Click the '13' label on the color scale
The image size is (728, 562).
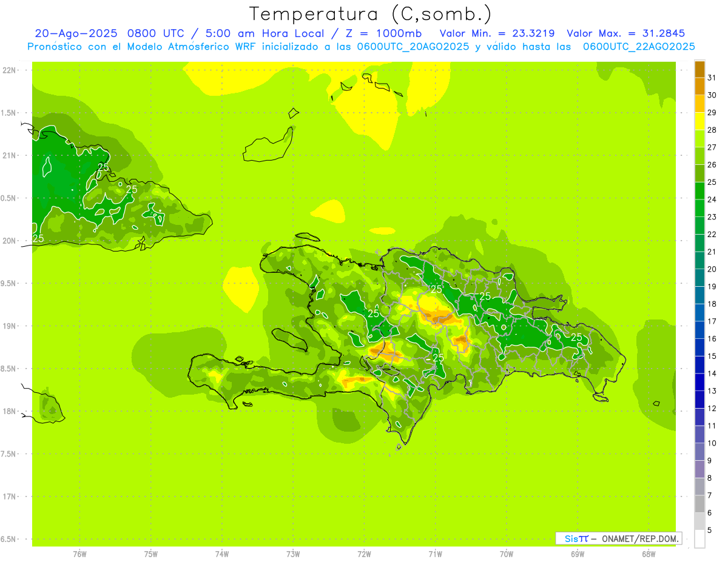pos(712,391)
